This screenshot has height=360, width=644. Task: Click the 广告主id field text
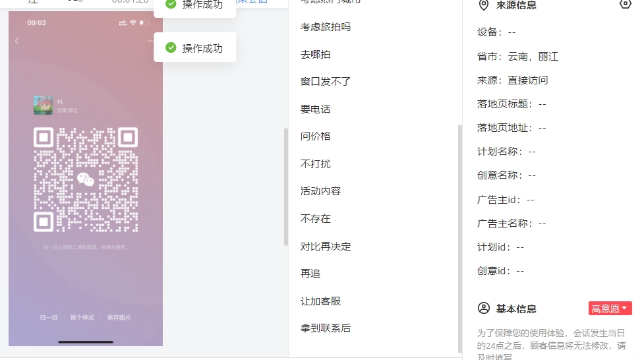click(505, 200)
